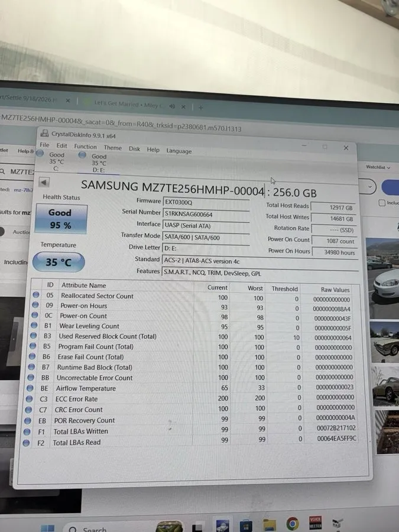Click the Total Host Writes value 14681 GB
This screenshot has width=399, height=532.
[x=334, y=219]
